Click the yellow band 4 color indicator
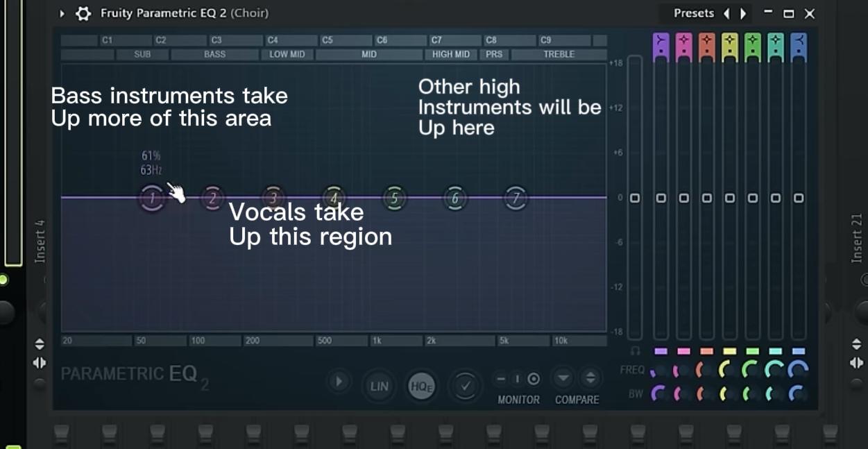The height and width of the screenshot is (449, 868). click(730, 351)
